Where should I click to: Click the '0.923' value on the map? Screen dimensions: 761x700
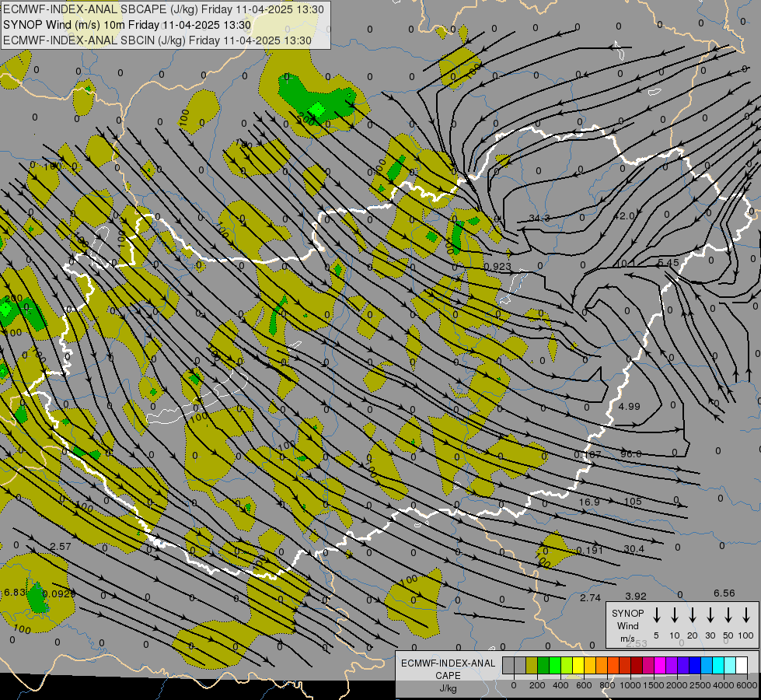(x=498, y=266)
